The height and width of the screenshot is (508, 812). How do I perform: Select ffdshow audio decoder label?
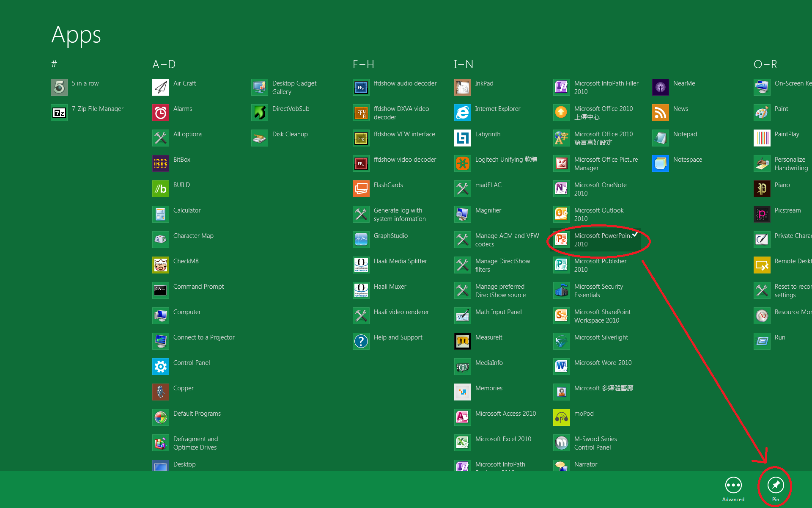[405, 83]
